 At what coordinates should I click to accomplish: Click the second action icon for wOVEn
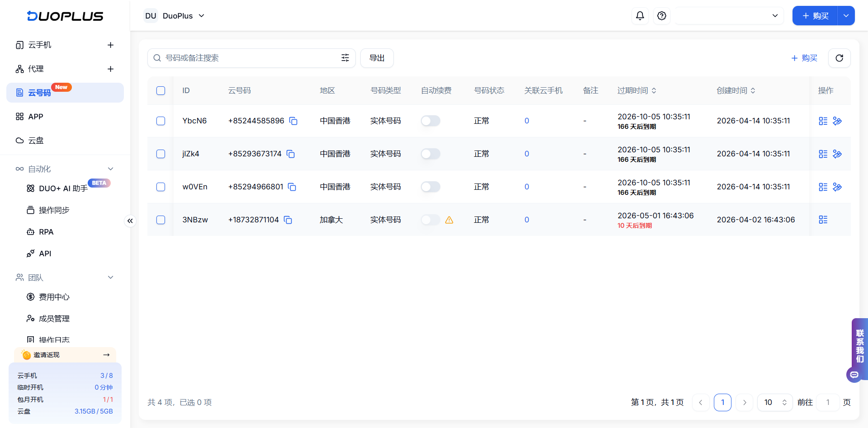coord(837,187)
